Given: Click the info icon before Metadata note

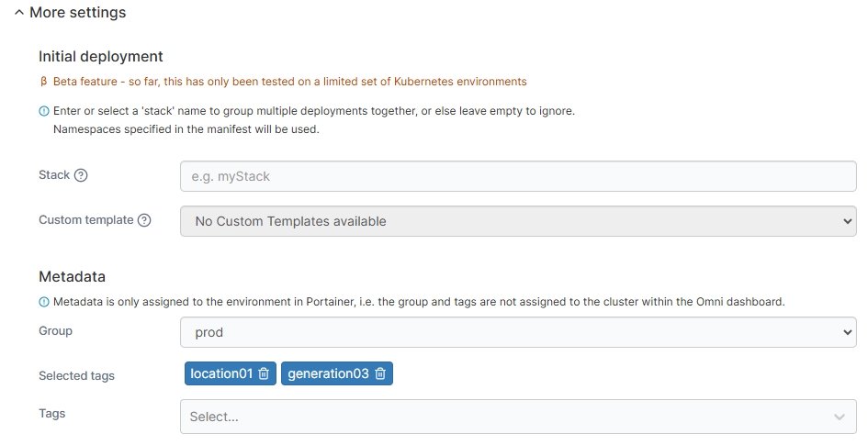Looking at the screenshot, I should (44, 302).
